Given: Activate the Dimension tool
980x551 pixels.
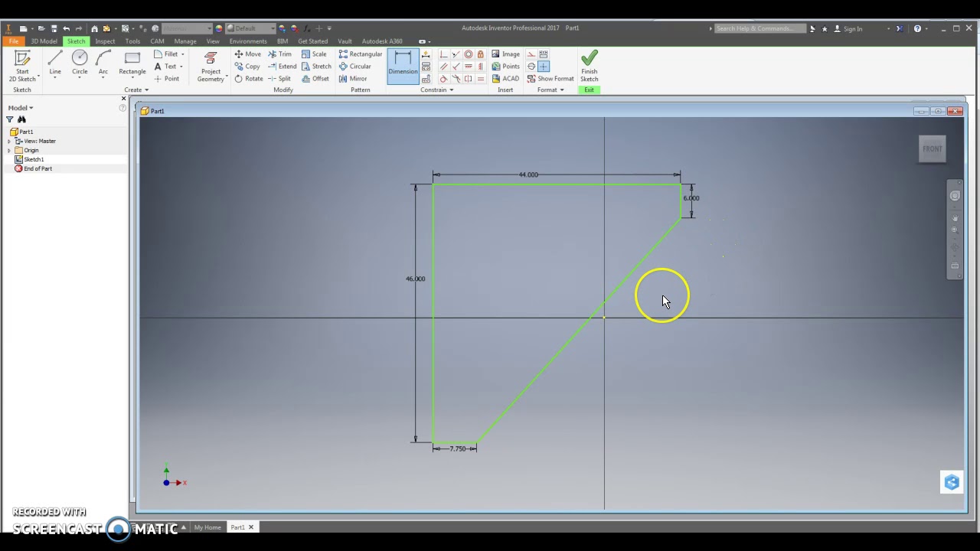Looking at the screenshot, I should (x=403, y=66).
